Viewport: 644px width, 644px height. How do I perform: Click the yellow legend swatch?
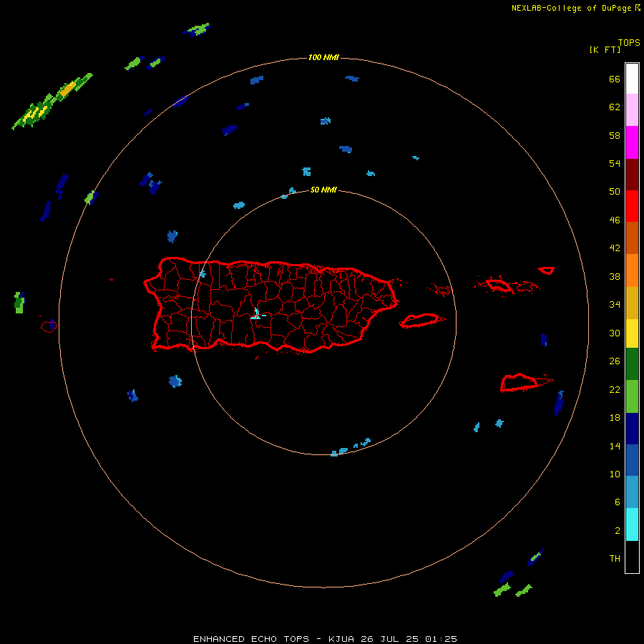pyautogui.click(x=632, y=333)
